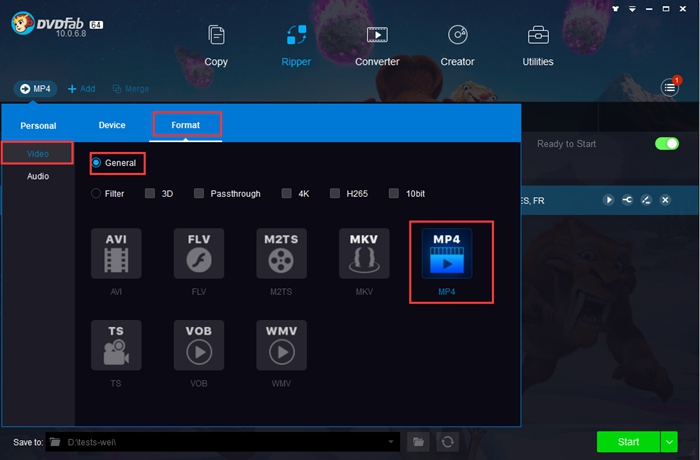This screenshot has height=460, width=700.
Task: Select the General radio button
Action: point(96,163)
